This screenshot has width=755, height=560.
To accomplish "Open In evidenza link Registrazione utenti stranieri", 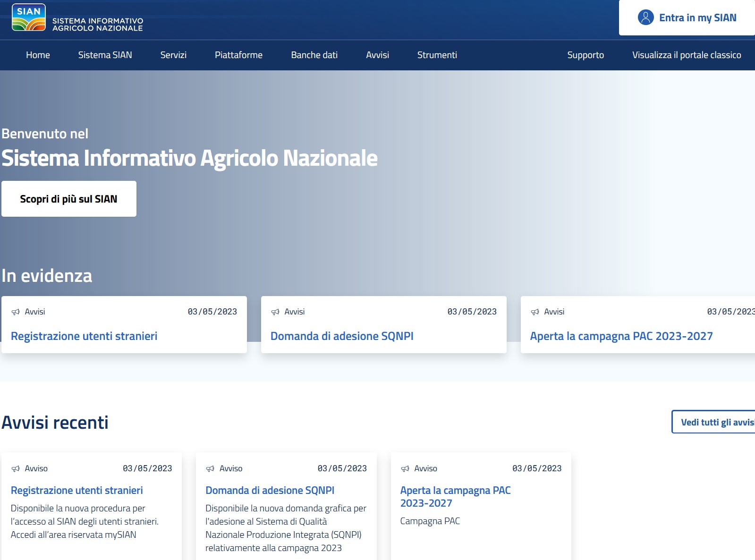I will pos(84,336).
